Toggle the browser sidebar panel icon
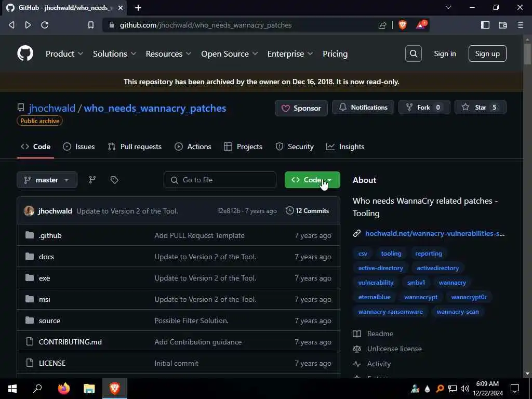This screenshot has width=532, height=399. point(485,25)
